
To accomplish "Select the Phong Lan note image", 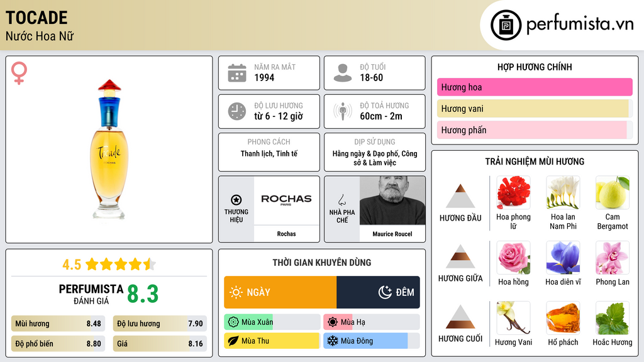I will point(613,258).
